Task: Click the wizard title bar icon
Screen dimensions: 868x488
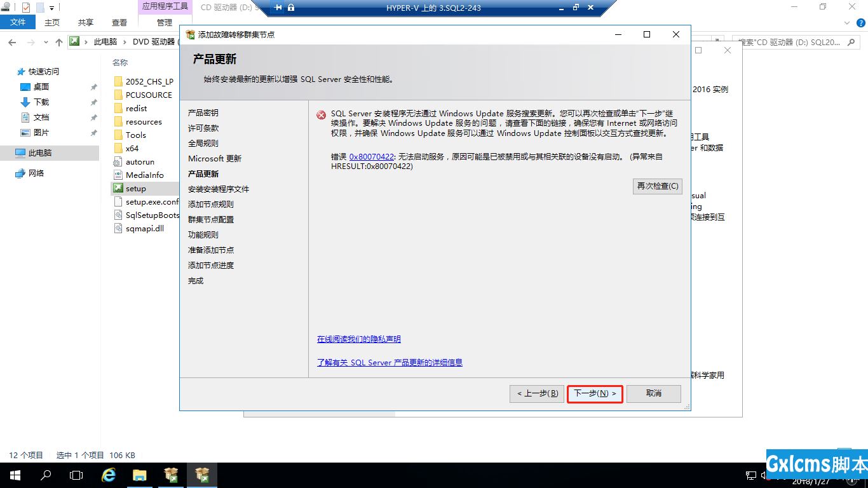Action: 190,34
